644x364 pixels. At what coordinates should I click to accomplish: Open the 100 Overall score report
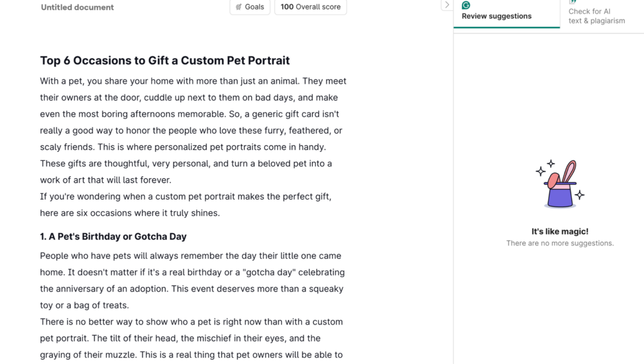[x=310, y=7]
